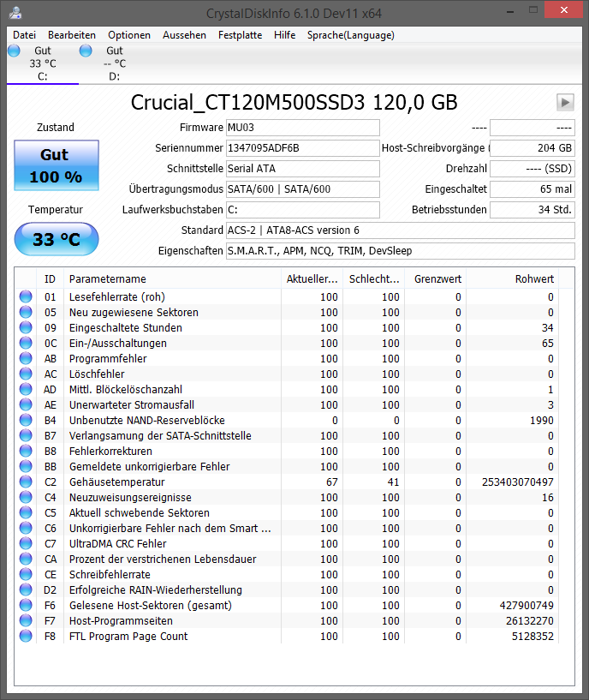The image size is (589, 700).
Task: Click the Laufwerksbuchstaben field
Action: click(303, 210)
